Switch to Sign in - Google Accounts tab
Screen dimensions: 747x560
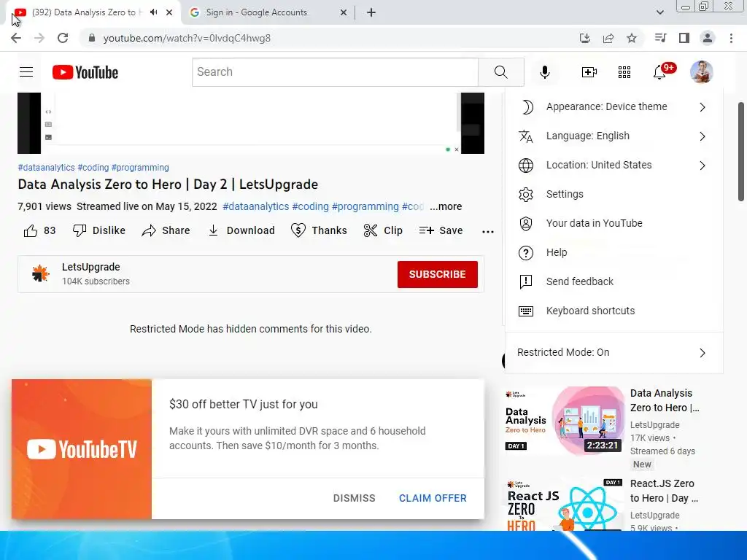point(267,12)
